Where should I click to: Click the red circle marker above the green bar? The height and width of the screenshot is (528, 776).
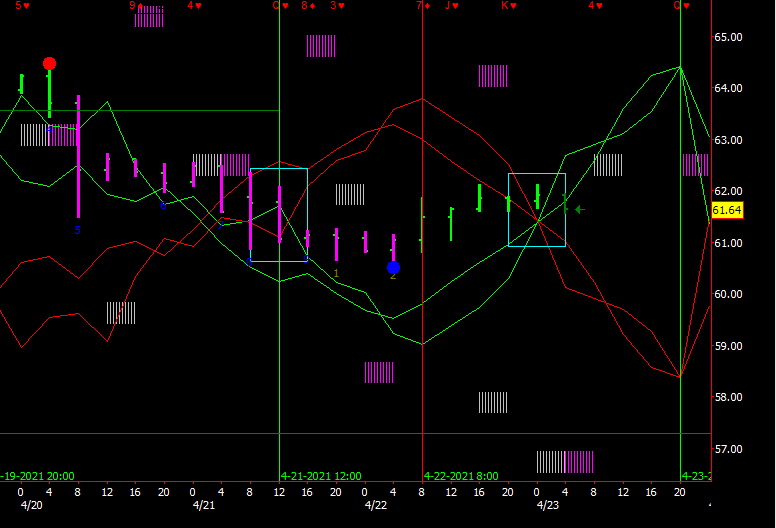click(49, 63)
